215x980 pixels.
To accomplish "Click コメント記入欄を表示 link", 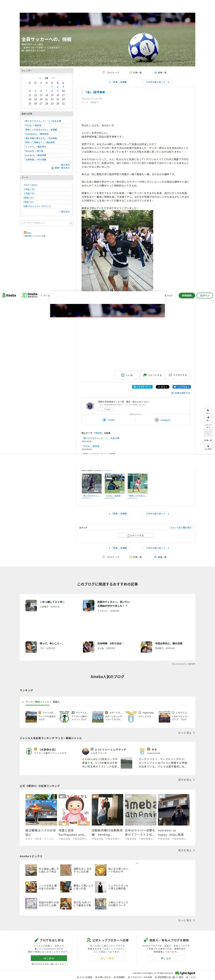I will pyautogui.click(x=181, y=528).
